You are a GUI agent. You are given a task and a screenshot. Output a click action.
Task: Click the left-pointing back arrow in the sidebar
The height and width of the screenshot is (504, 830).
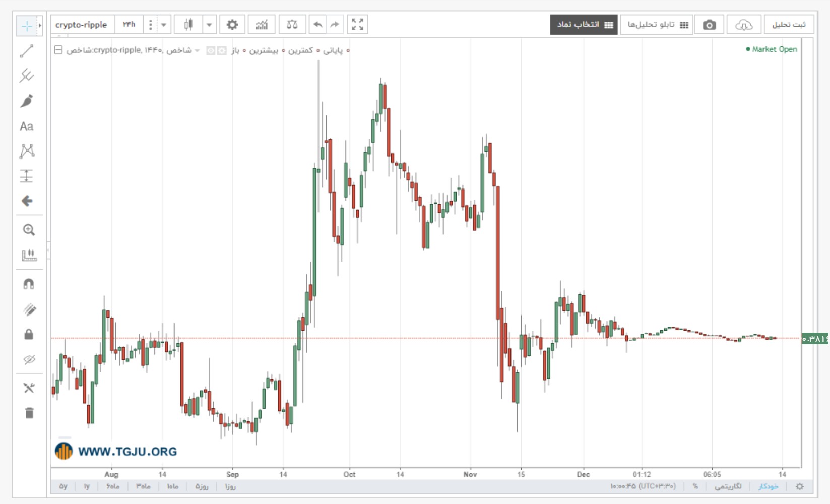(x=27, y=201)
